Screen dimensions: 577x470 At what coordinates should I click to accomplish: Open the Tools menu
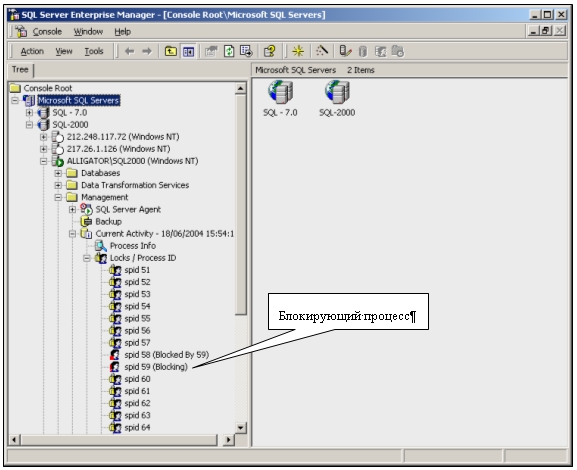94,51
